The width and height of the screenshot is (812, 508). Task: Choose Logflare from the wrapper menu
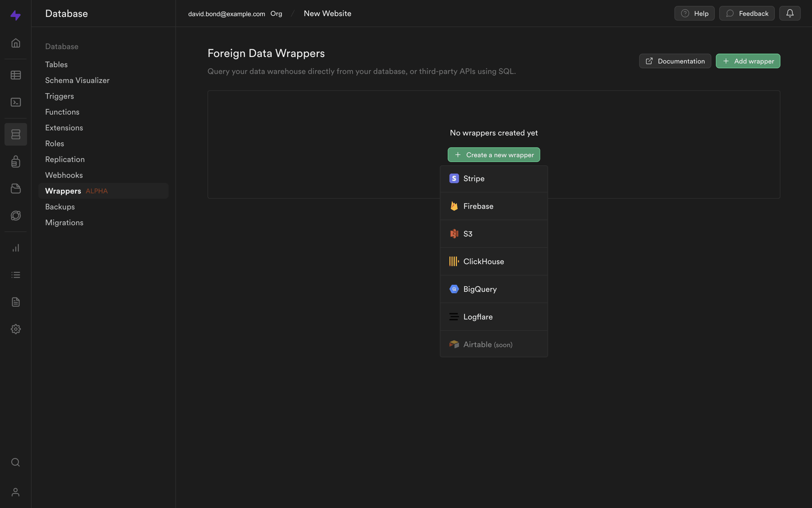pyautogui.click(x=494, y=317)
